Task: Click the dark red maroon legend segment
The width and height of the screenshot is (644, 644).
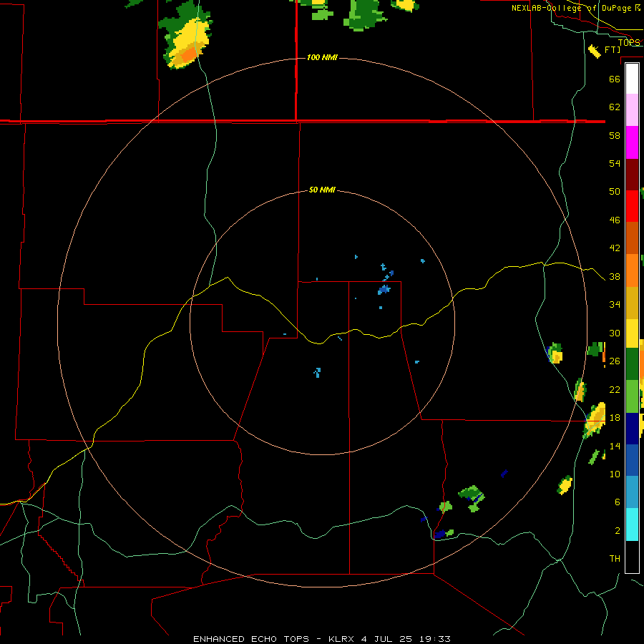Action: point(632,175)
